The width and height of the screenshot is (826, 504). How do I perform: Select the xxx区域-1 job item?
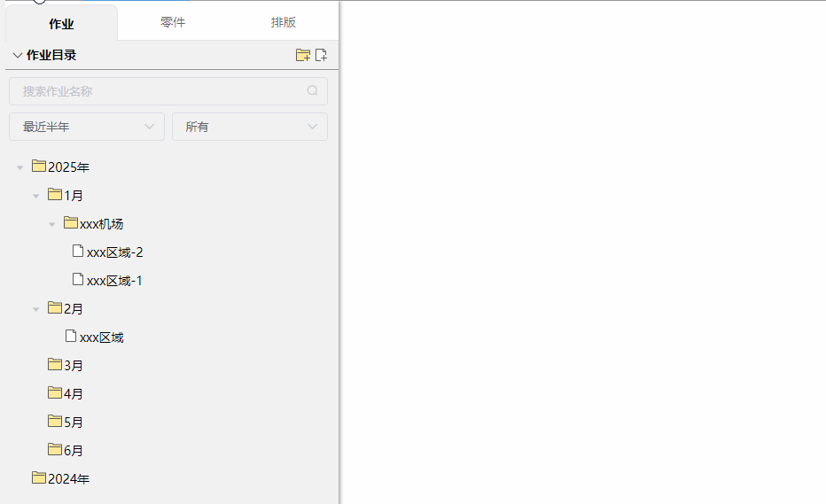(114, 281)
